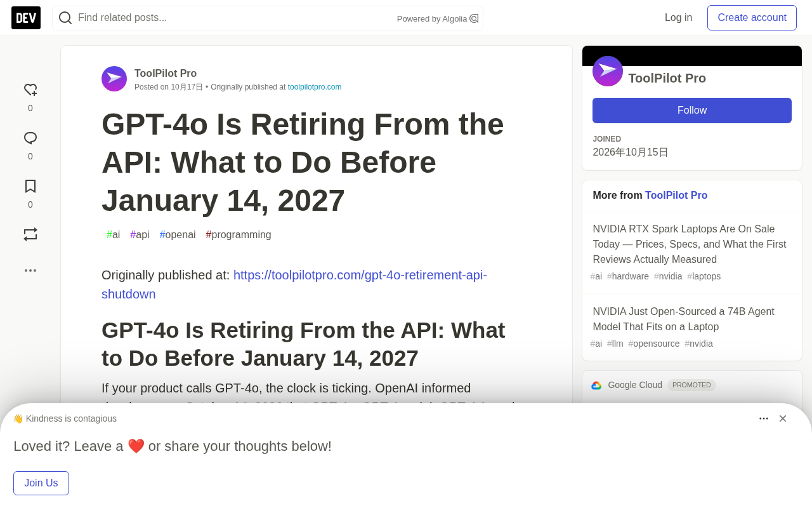Open ToolPilot Pro sidebar profile name
This screenshot has height=508, width=812.
click(667, 78)
